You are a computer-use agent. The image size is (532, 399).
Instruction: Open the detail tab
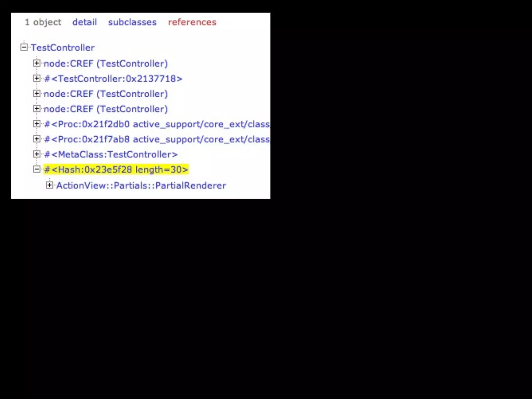(84, 22)
